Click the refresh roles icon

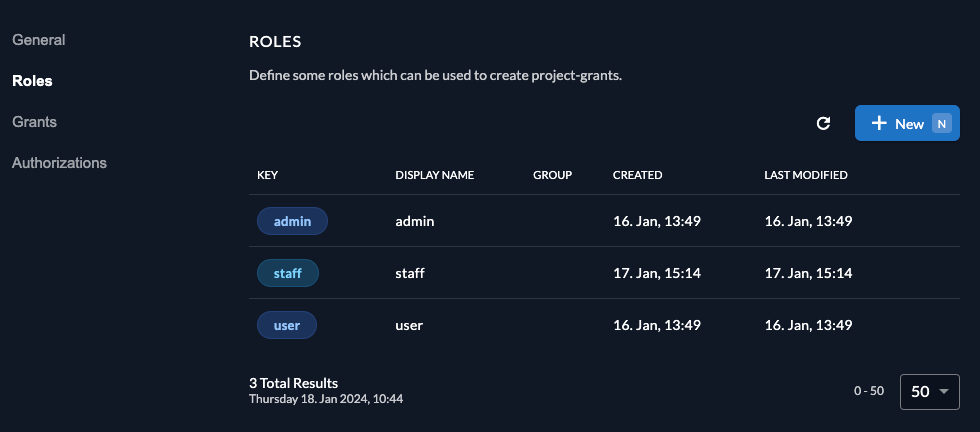click(x=824, y=123)
